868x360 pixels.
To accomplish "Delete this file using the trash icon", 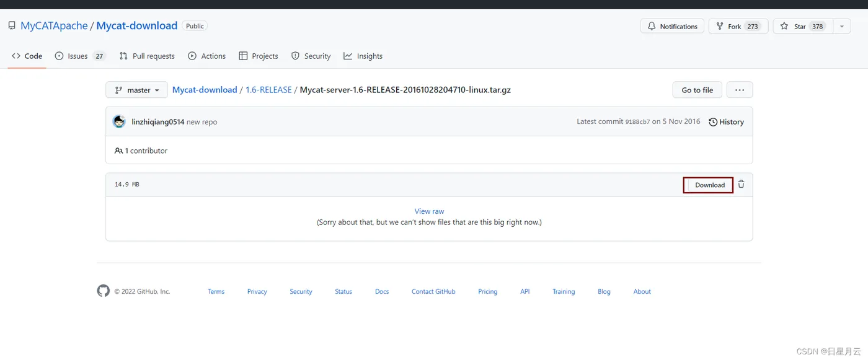I will [741, 184].
